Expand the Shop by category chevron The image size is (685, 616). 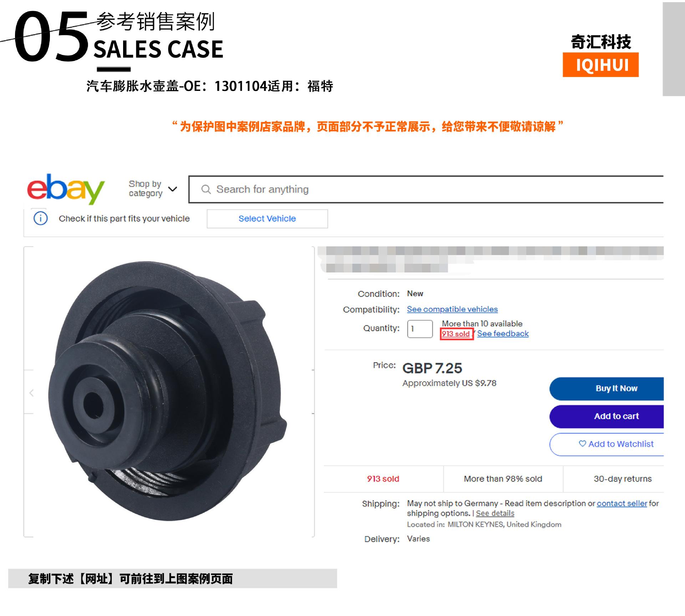[x=172, y=189]
